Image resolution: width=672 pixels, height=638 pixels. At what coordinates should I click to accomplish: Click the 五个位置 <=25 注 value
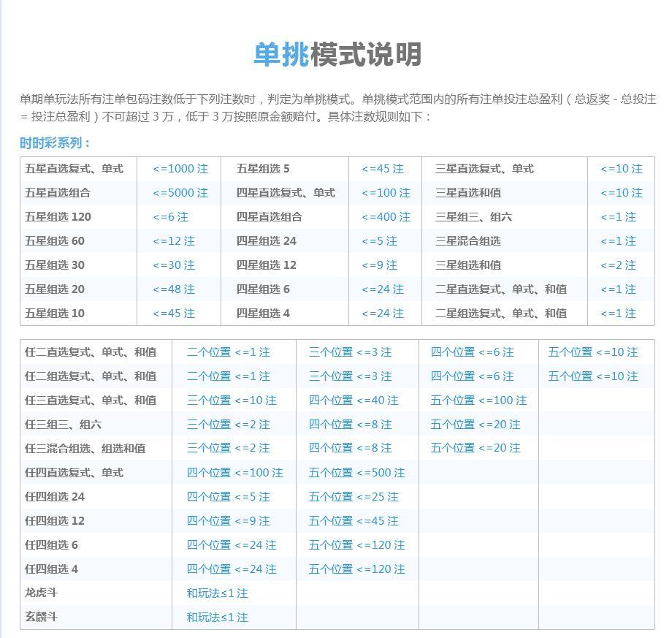tap(354, 497)
